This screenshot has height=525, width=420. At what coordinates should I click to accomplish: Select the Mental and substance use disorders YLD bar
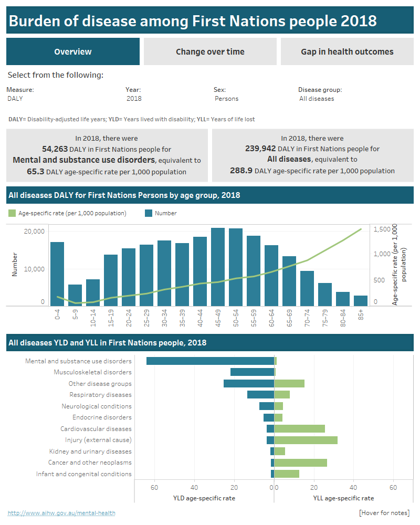[x=210, y=361]
